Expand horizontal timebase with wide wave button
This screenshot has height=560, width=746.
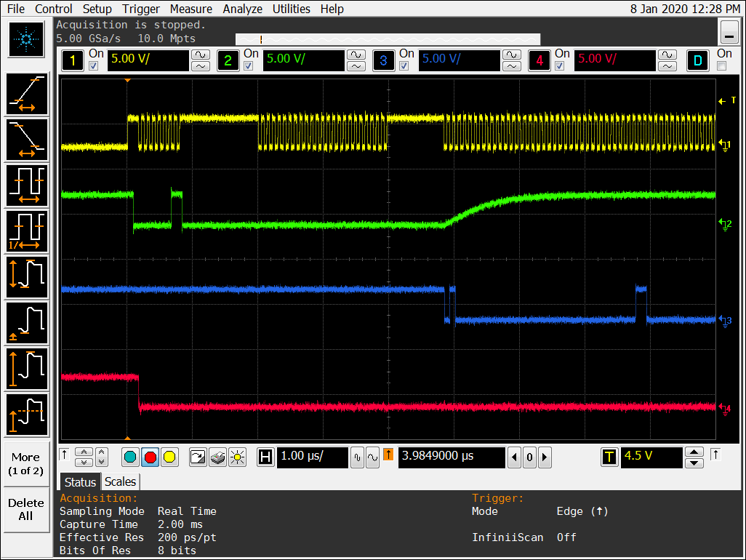click(372, 457)
